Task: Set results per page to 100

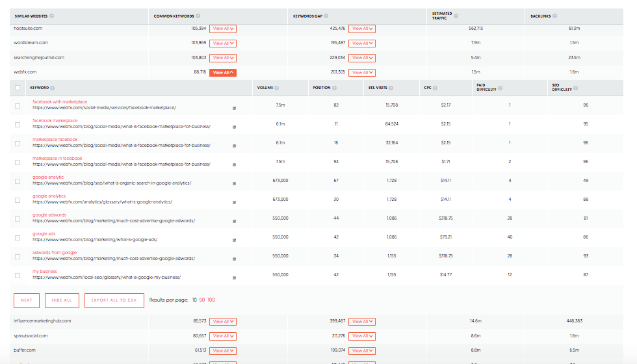Action: pyautogui.click(x=211, y=300)
